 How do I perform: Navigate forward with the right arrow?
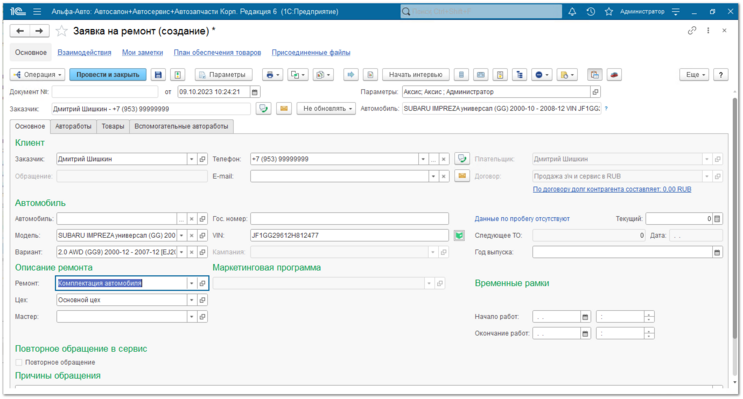point(39,31)
